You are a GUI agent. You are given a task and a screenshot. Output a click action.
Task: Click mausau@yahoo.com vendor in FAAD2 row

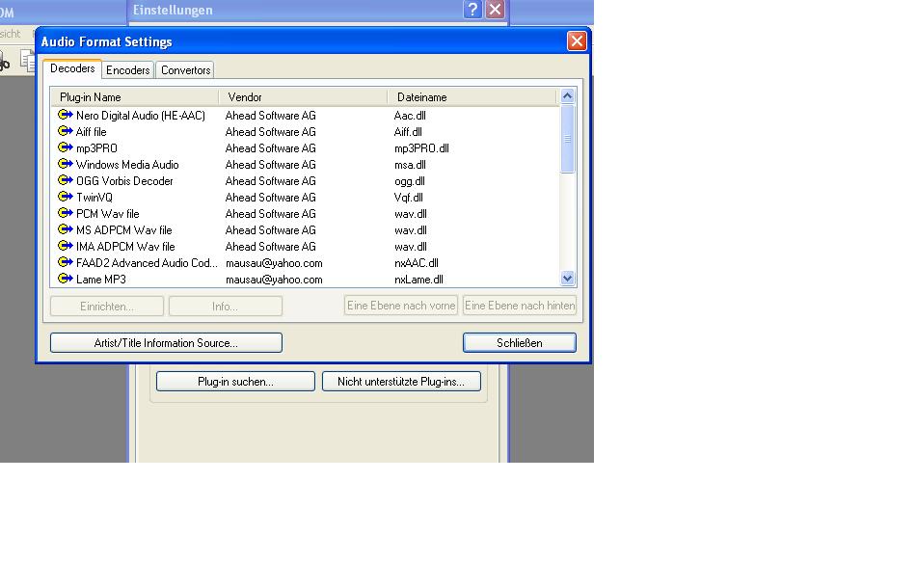[x=274, y=262]
